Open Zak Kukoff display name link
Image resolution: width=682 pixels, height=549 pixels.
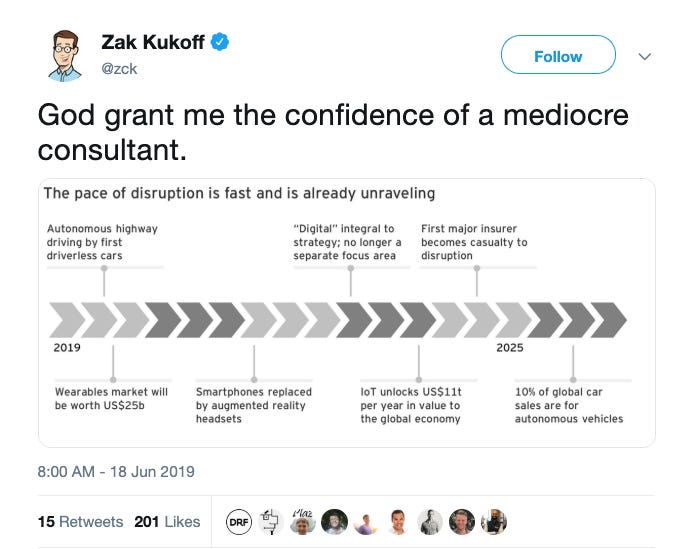point(153,42)
